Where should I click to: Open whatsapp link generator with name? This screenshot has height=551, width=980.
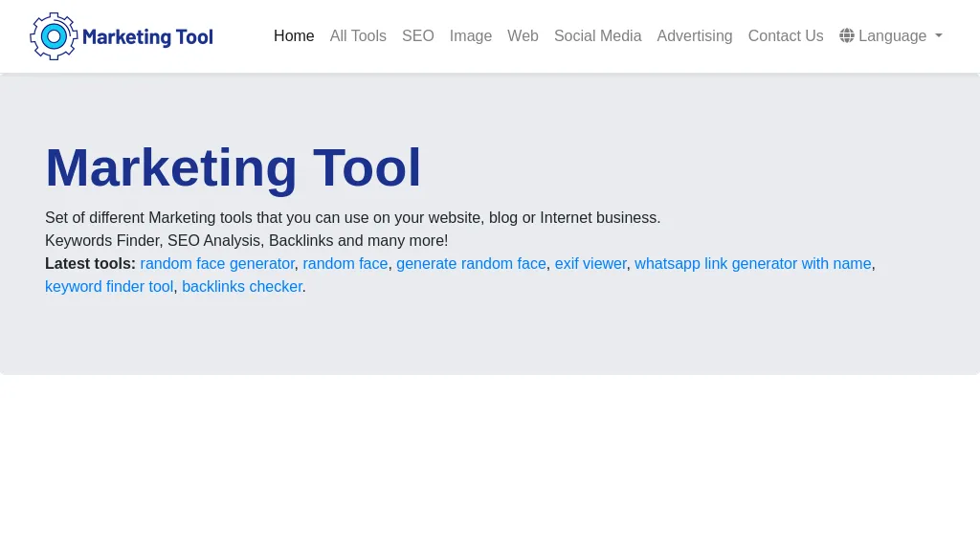point(752,263)
